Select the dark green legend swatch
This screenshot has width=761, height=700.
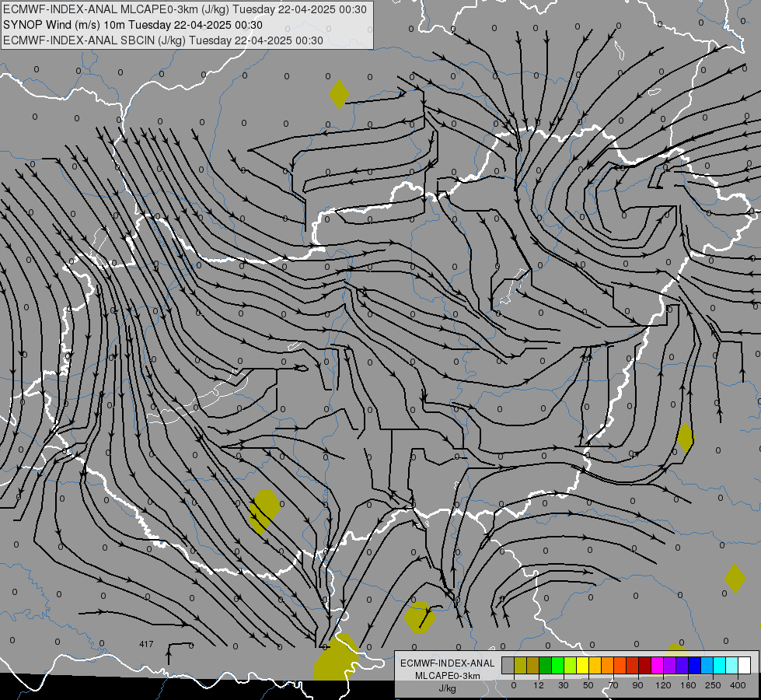click(x=546, y=665)
